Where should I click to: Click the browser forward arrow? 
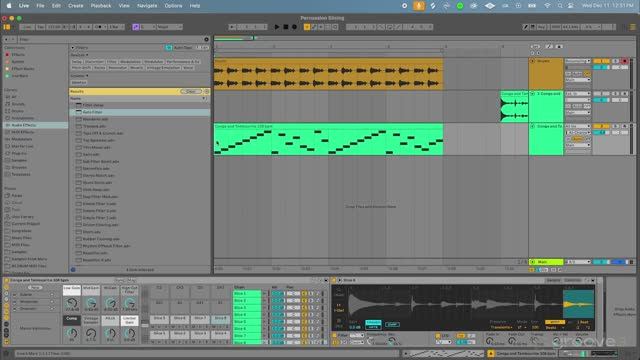13,40
